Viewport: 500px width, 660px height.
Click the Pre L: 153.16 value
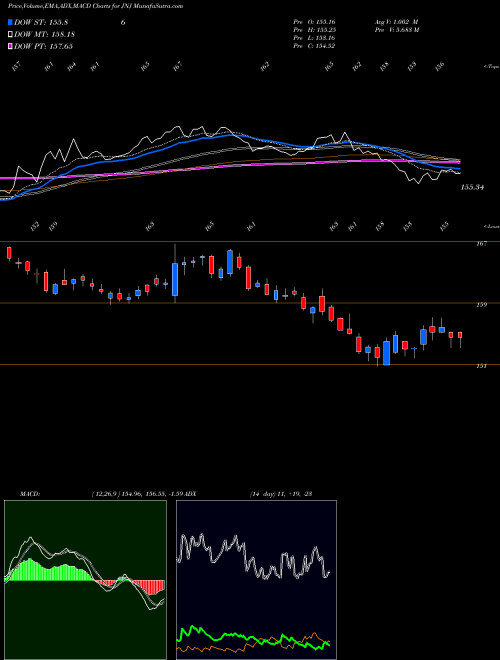click(314, 38)
